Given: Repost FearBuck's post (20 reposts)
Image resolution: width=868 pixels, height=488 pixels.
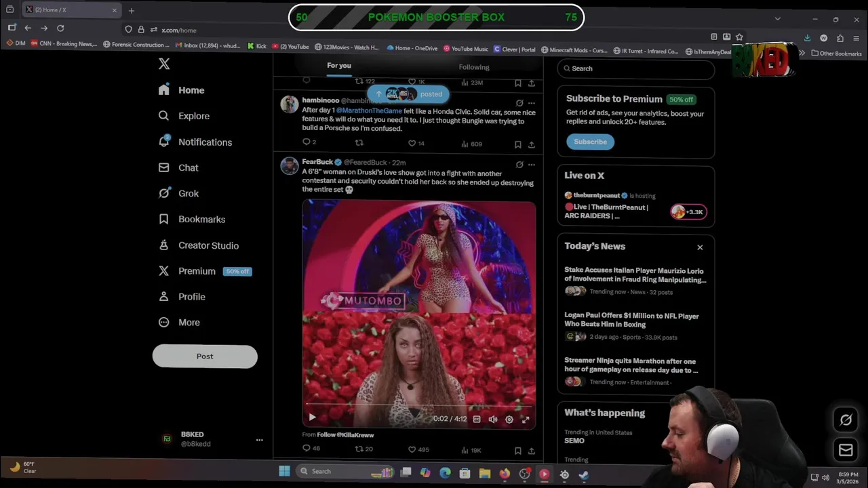Looking at the screenshot, I should click(x=364, y=449).
